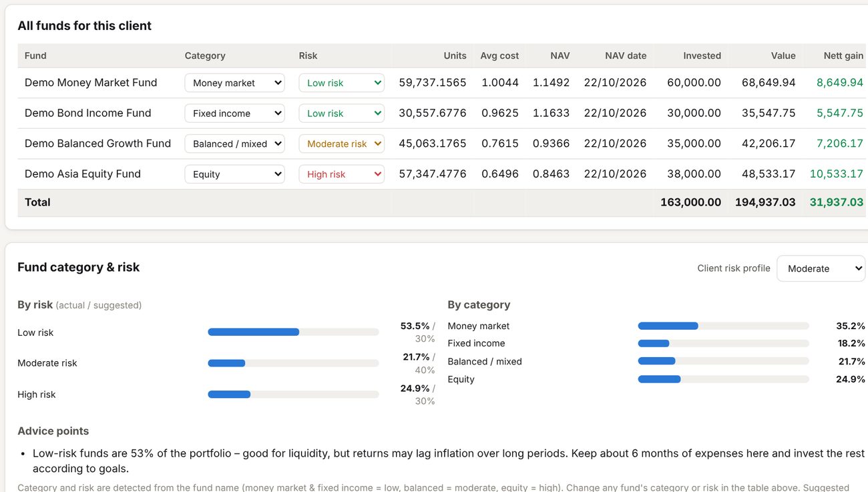
Task: Open category dropdown for Demo Money Market Fund
Action: click(x=234, y=83)
